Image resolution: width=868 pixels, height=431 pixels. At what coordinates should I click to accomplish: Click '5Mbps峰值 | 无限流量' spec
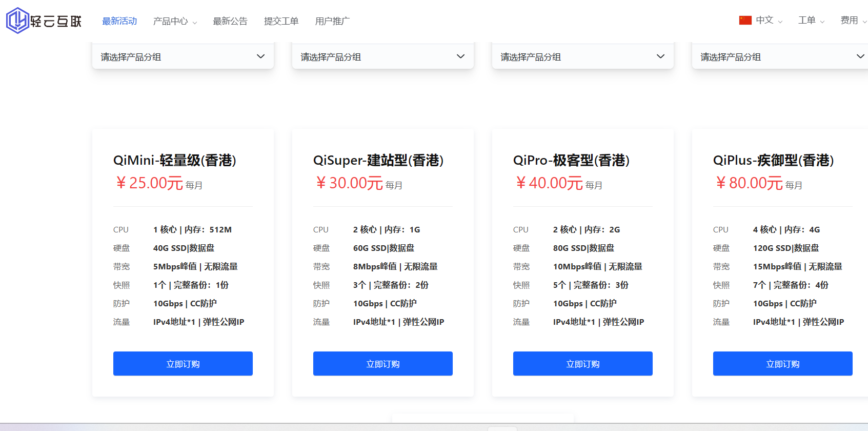(x=195, y=266)
